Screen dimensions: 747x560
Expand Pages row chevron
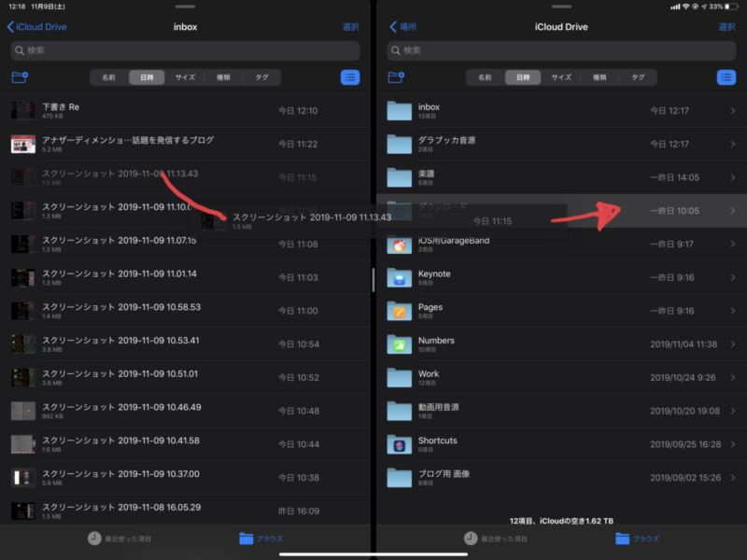tap(733, 311)
